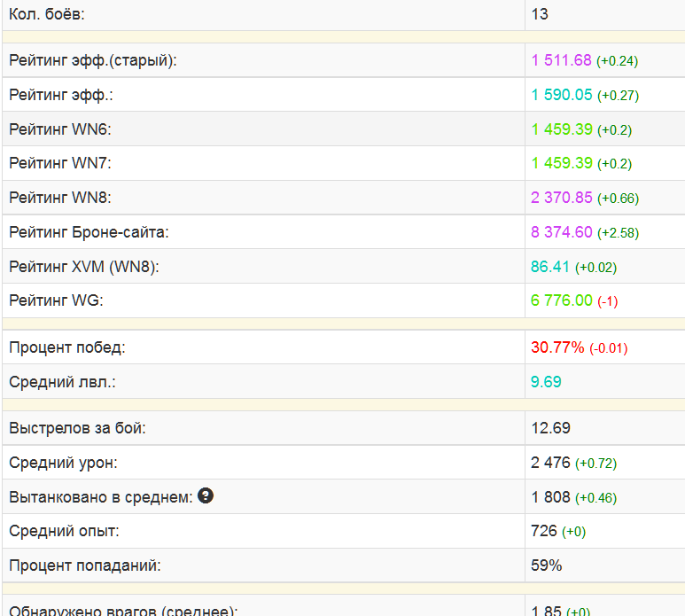Select average damage value 2 476
685x616 pixels.
pyautogui.click(x=551, y=463)
